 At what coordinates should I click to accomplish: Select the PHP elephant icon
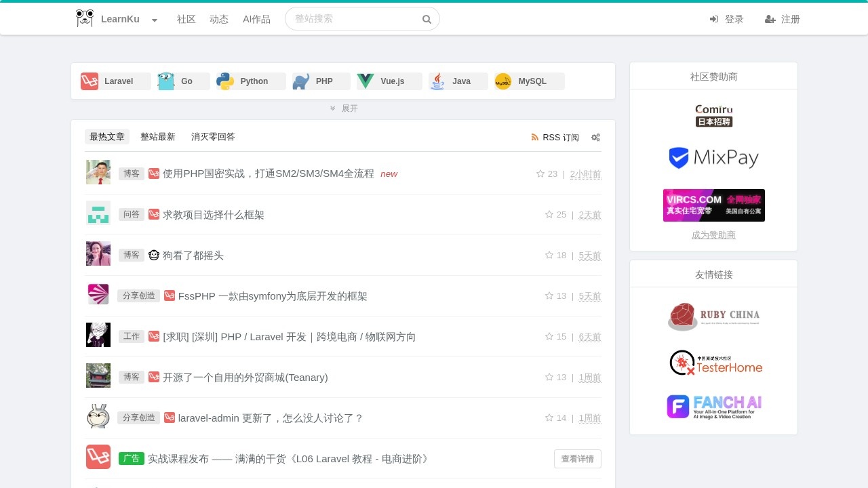(300, 81)
